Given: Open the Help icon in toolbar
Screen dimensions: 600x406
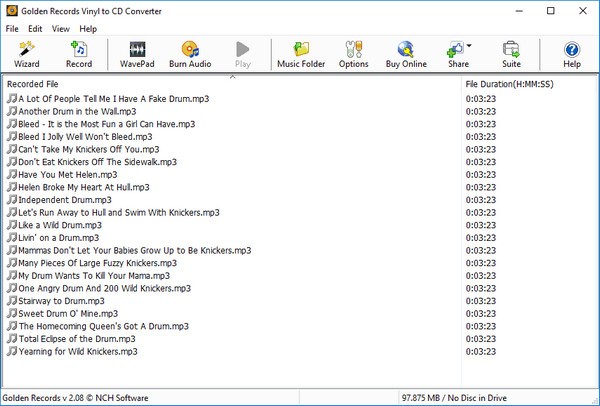Looking at the screenshot, I should pos(572,54).
